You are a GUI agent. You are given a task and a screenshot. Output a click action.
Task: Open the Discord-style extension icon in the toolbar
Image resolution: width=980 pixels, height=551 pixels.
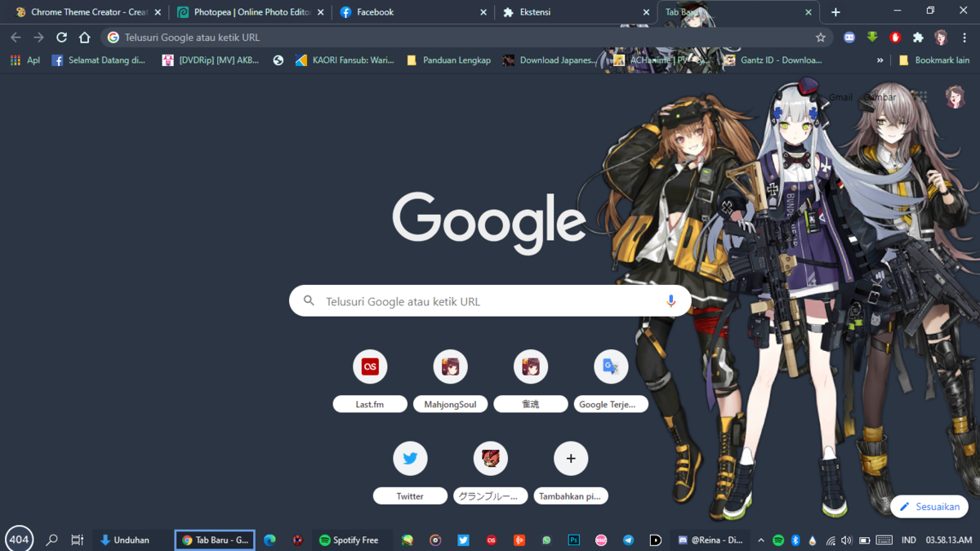tap(849, 38)
